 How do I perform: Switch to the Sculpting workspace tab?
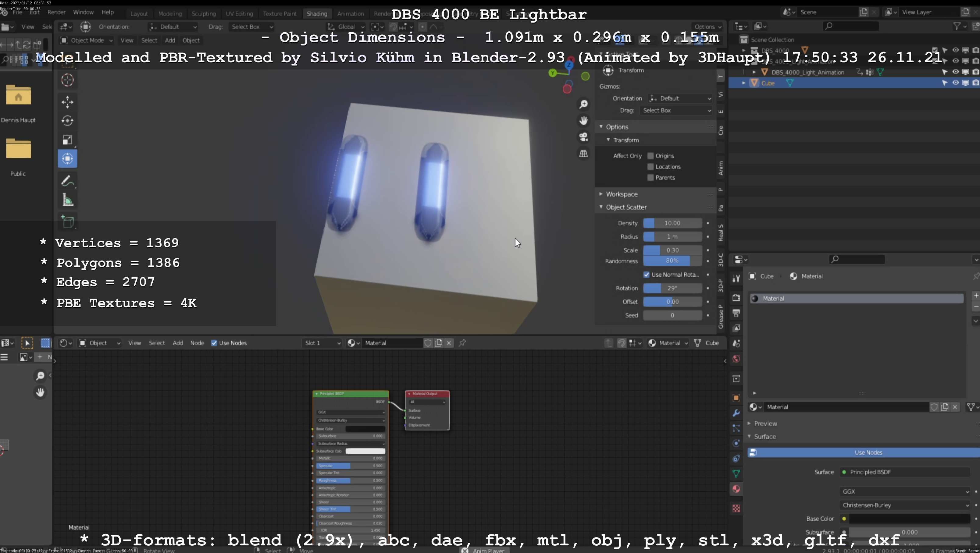[204, 14]
